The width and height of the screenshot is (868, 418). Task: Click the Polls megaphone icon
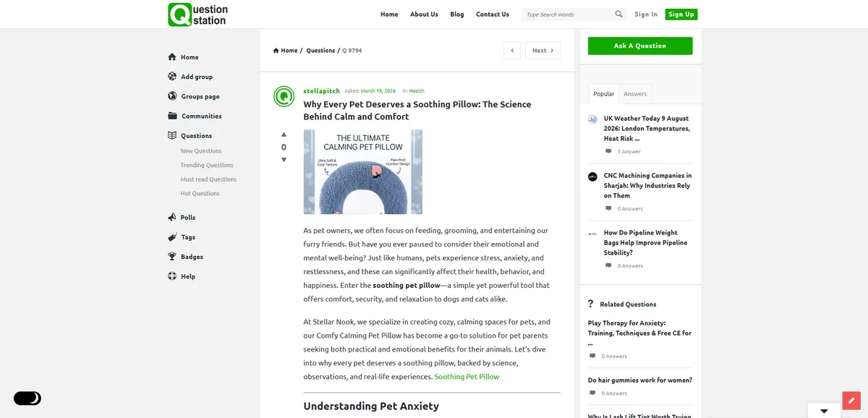172,217
